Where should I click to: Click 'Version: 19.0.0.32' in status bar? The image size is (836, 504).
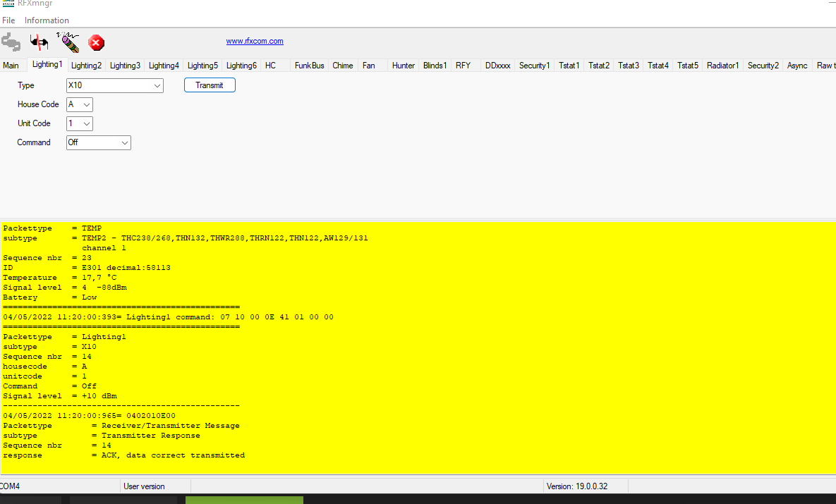[577, 486]
